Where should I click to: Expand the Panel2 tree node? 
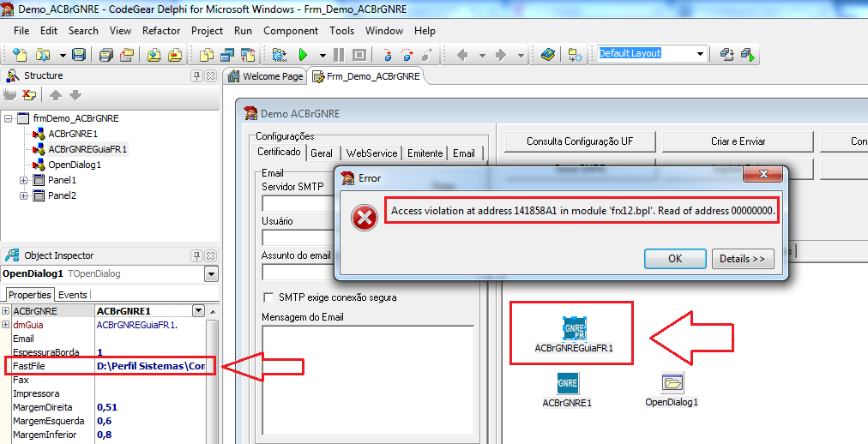pyautogui.click(x=24, y=195)
